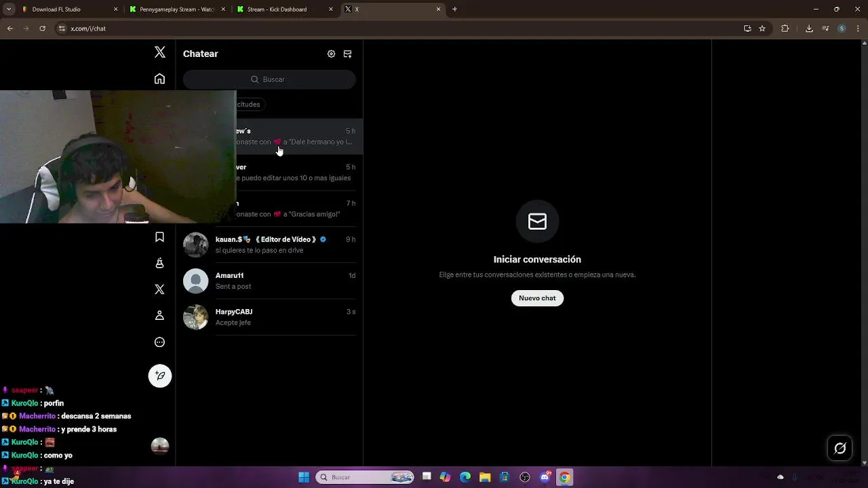Image resolution: width=868 pixels, height=488 pixels.
Task: Reload the current page
Action: coord(42,28)
